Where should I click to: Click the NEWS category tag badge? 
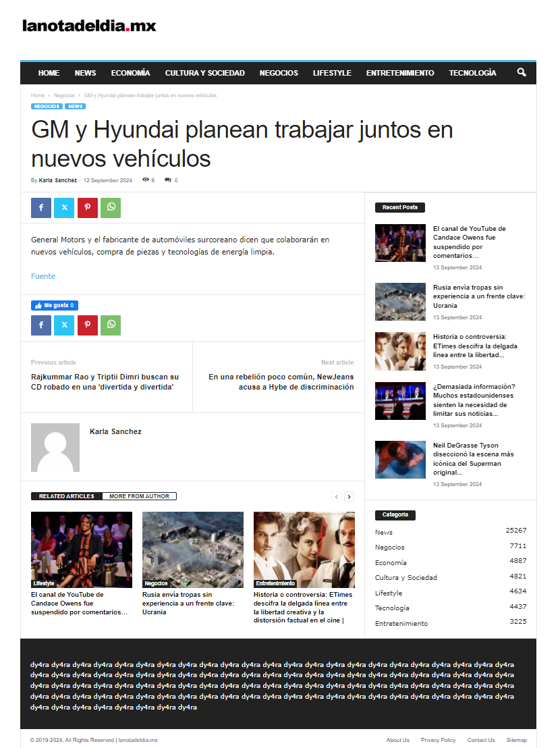coord(76,107)
